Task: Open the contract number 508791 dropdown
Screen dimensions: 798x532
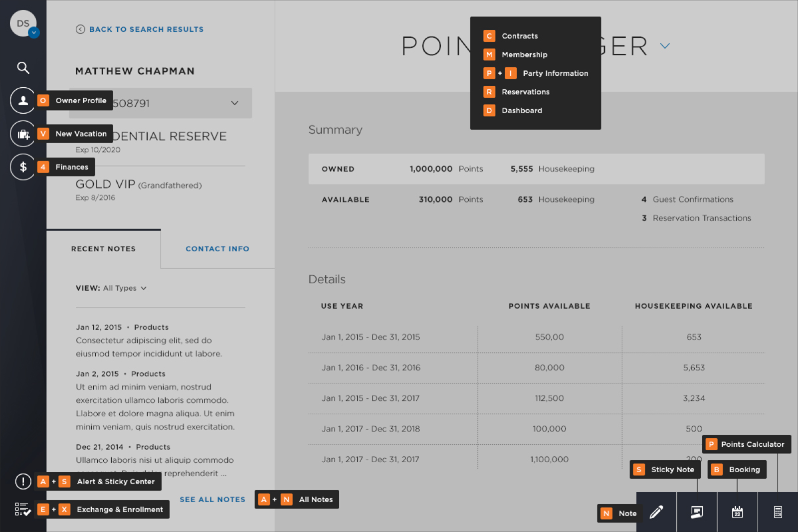Action: click(x=234, y=103)
